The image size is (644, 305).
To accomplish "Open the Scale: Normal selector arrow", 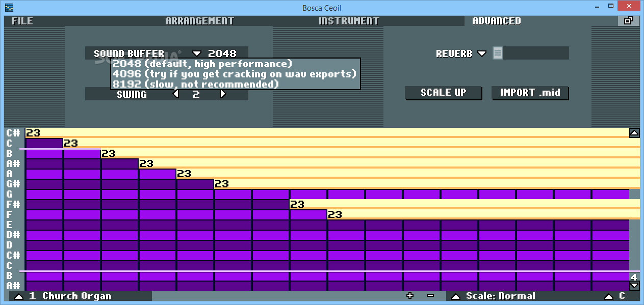I will click(x=456, y=296).
